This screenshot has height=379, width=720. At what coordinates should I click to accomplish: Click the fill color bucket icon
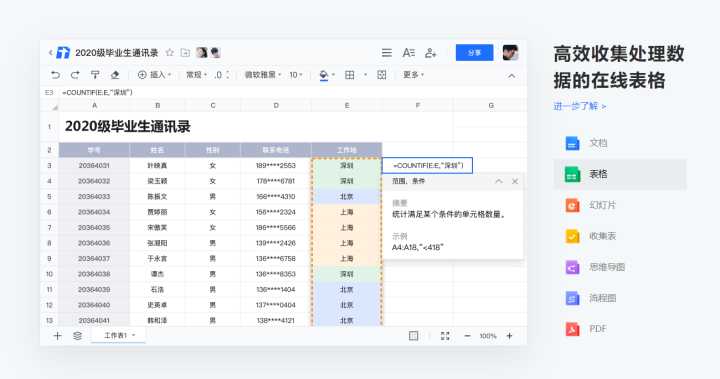(324, 75)
